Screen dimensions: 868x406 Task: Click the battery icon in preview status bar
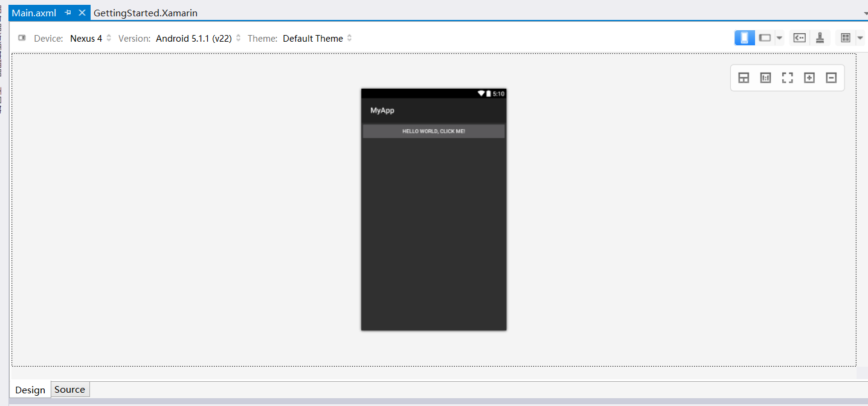coord(489,94)
